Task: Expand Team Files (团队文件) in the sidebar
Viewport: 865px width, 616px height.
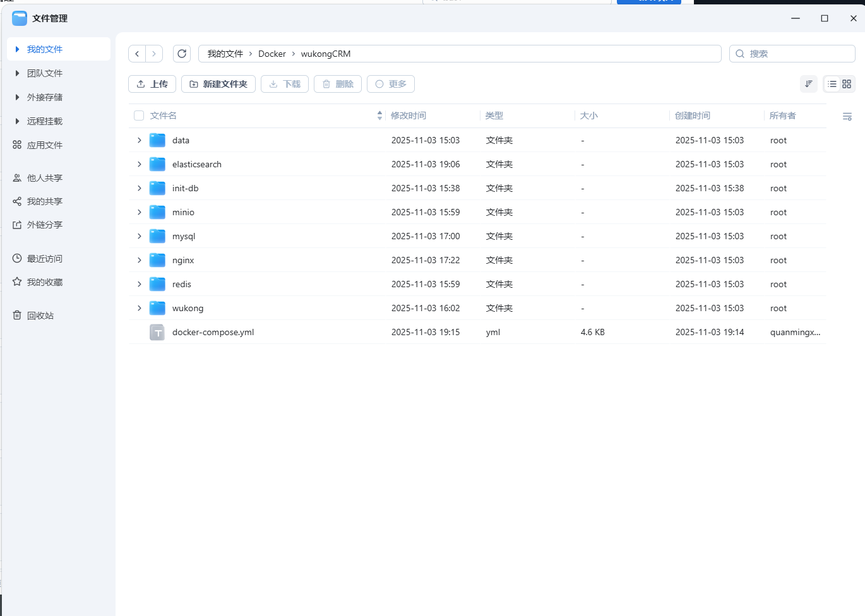Action: (x=17, y=73)
